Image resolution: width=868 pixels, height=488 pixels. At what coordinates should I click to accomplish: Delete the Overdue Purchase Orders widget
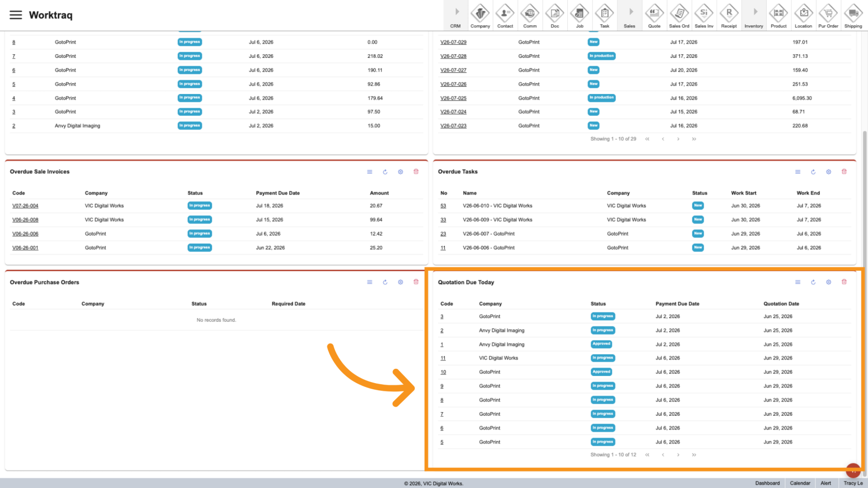(x=416, y=282)
